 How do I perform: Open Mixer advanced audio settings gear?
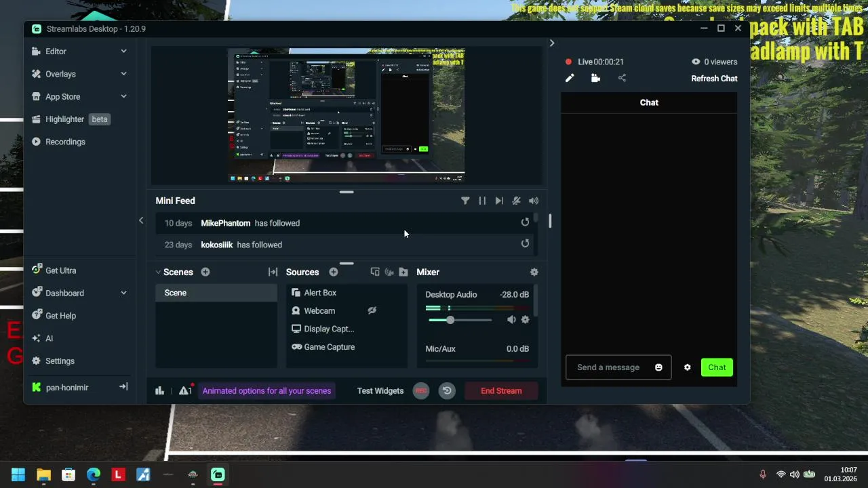click(534, 272)
